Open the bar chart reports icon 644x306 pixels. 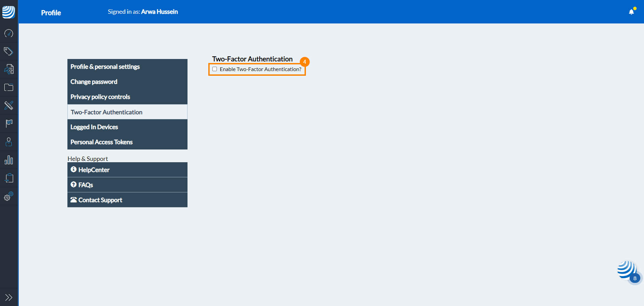(x=9, y=160)
